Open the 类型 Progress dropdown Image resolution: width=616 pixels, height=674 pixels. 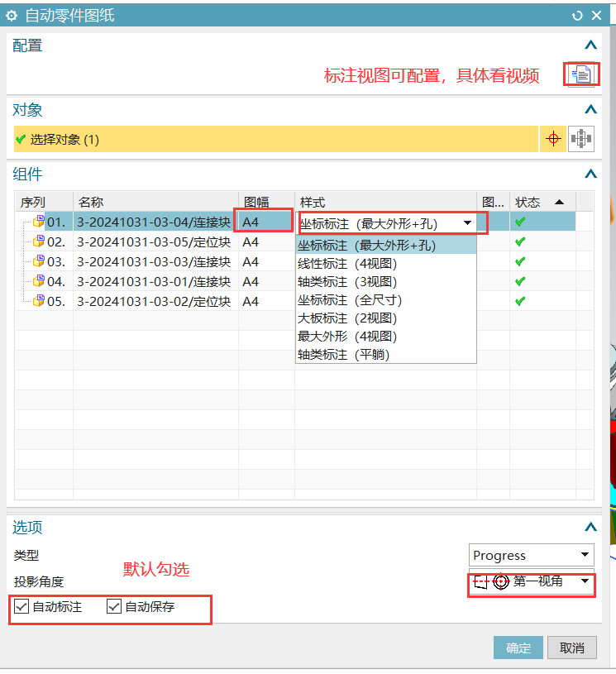click(x=532, y=555)
